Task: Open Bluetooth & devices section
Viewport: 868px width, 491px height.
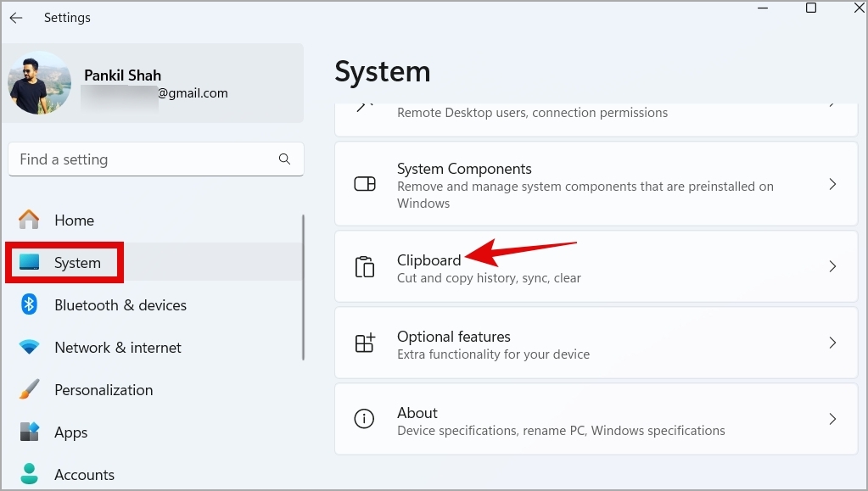Action: pyautogui.click(x=152, y=305)
